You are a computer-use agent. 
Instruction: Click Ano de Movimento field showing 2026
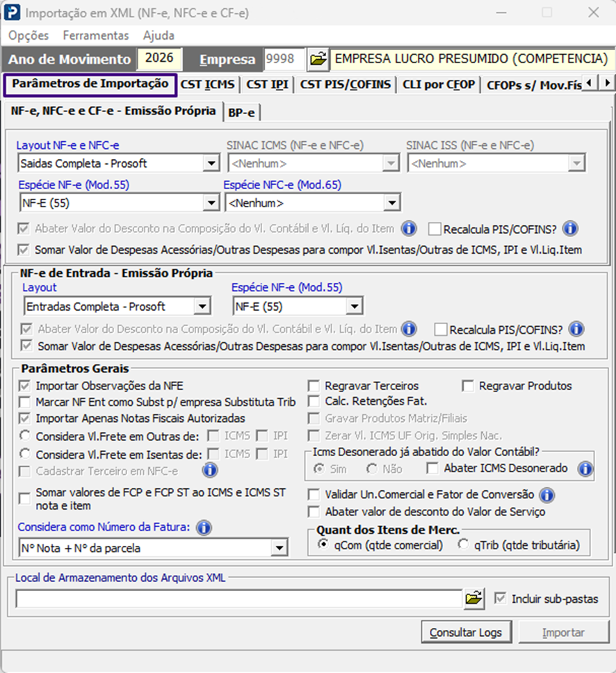159,58
